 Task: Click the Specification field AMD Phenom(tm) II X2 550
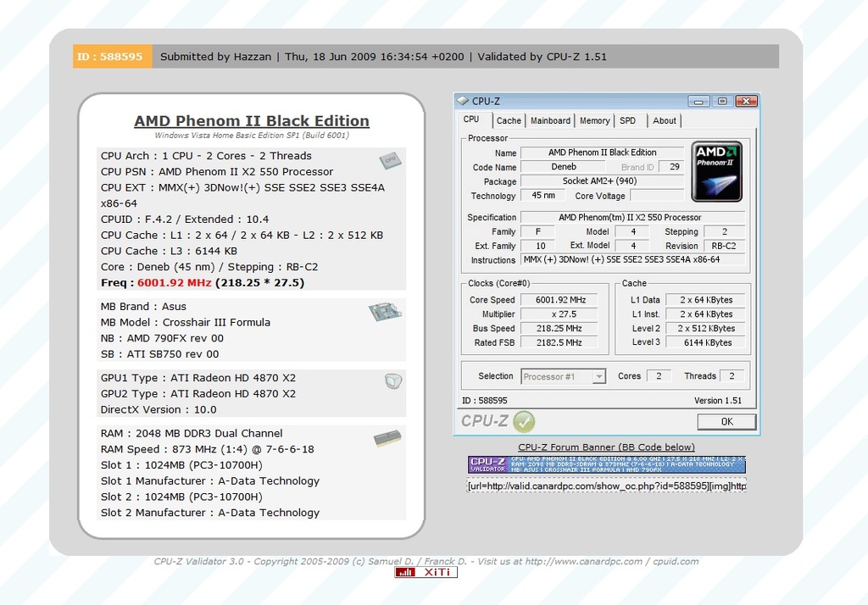(x=632, y=218)
